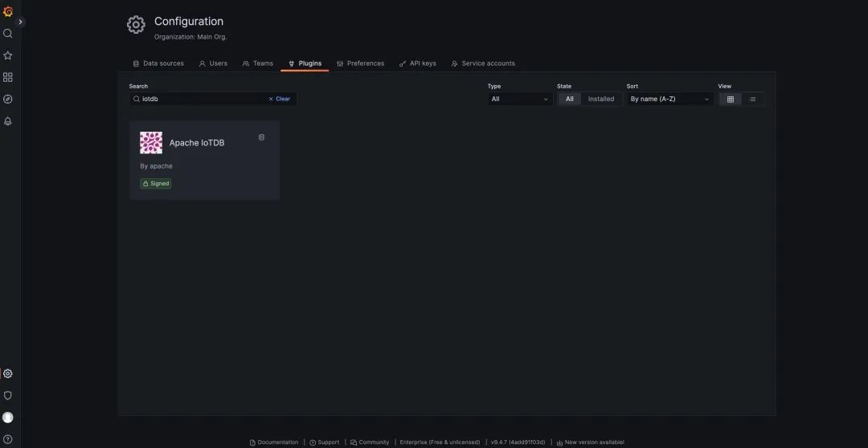
Task: Switch to the API keys tab
Action: tap(418, 63)
